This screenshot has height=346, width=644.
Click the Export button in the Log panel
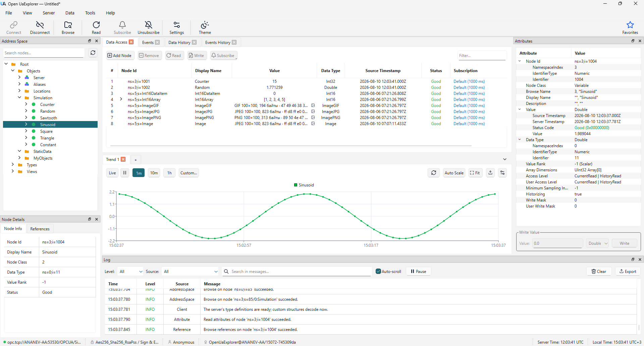[628, 272]
